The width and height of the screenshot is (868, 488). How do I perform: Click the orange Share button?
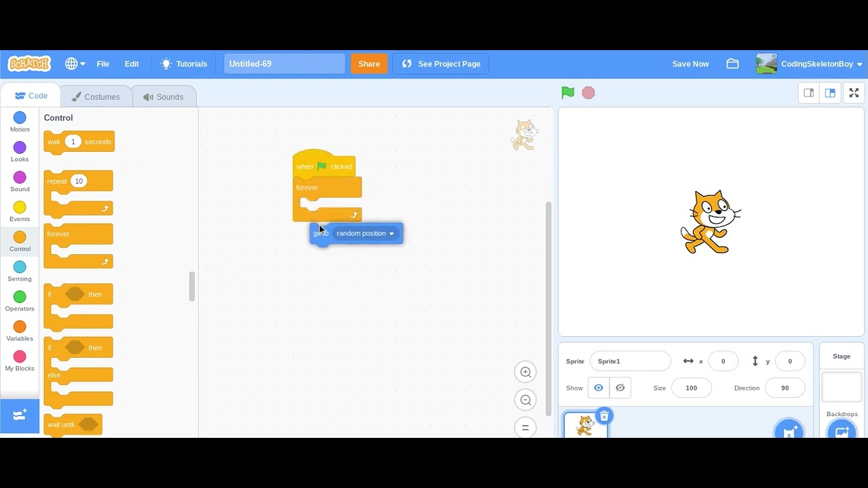369,64
